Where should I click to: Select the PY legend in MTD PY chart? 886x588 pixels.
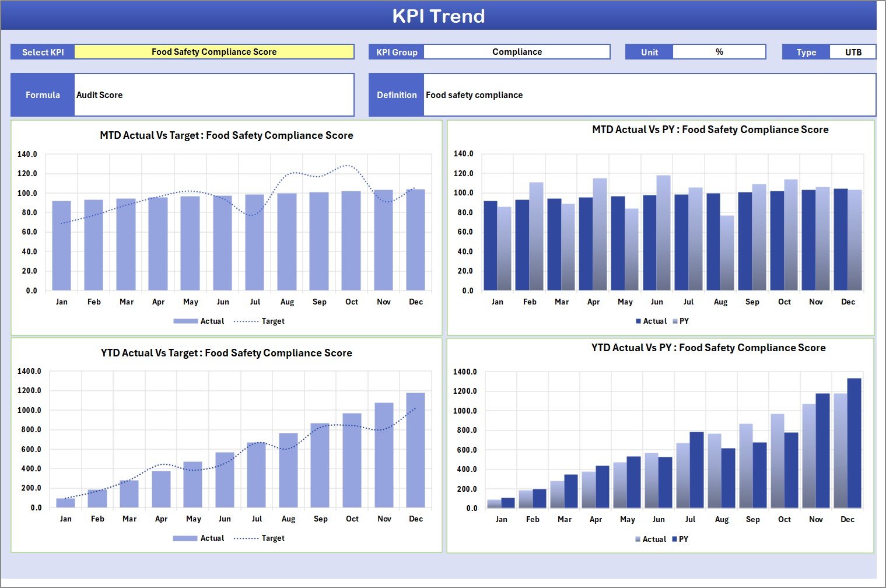684,321
